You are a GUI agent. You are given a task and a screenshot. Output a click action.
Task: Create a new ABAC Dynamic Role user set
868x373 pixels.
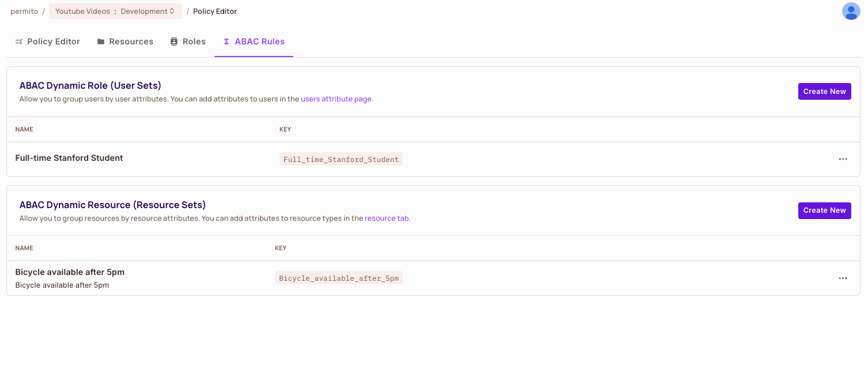tap(824, 92)
